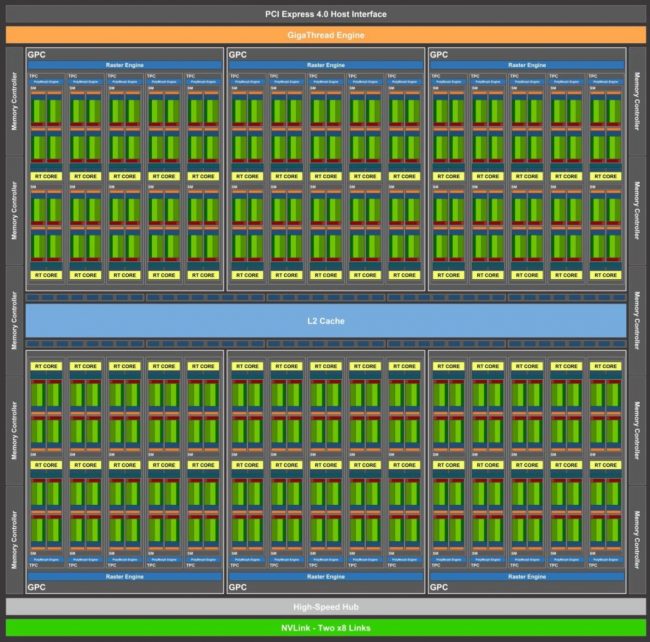This screenshot has height=642, width=650.
Task: Click the bottommost Memory Controller on the right edge
Action: (x=637, y=540)
